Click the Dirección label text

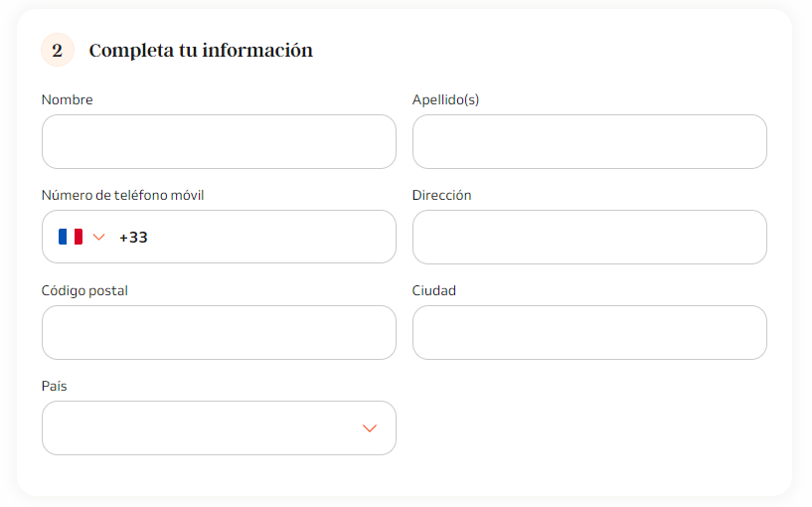click(x=441, y=195)
